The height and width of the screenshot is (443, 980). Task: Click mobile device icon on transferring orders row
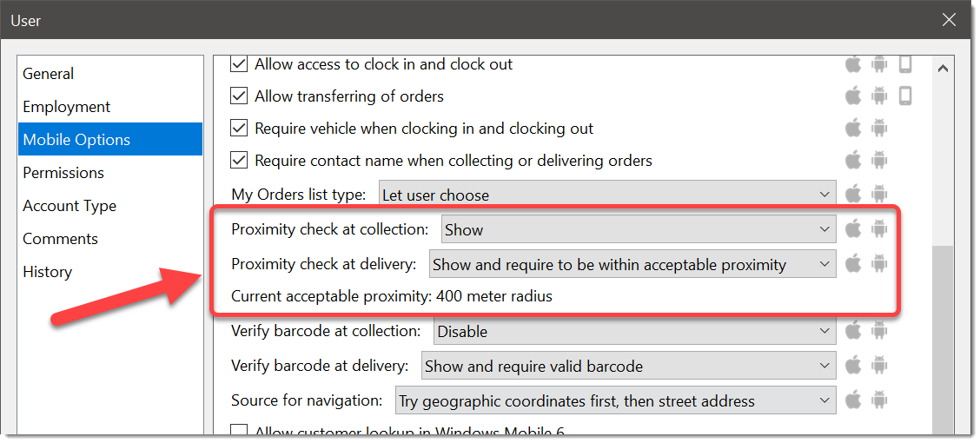pos(905,96)
